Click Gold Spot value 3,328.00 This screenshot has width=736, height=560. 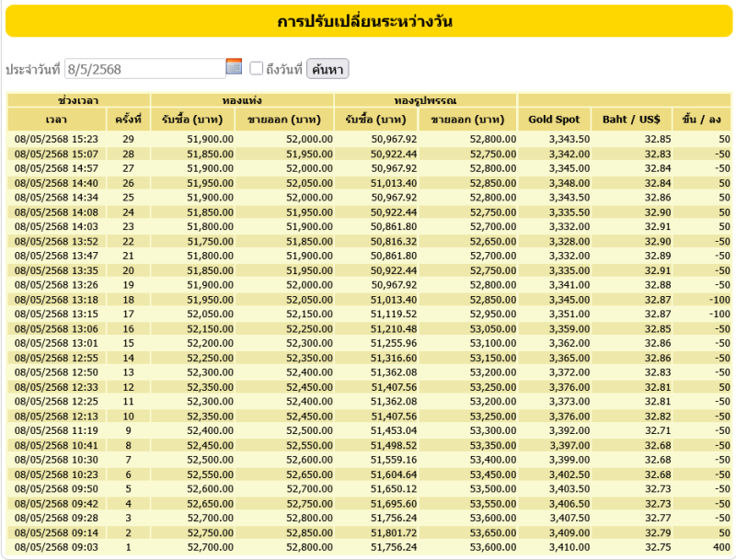(x=569, y=241)
